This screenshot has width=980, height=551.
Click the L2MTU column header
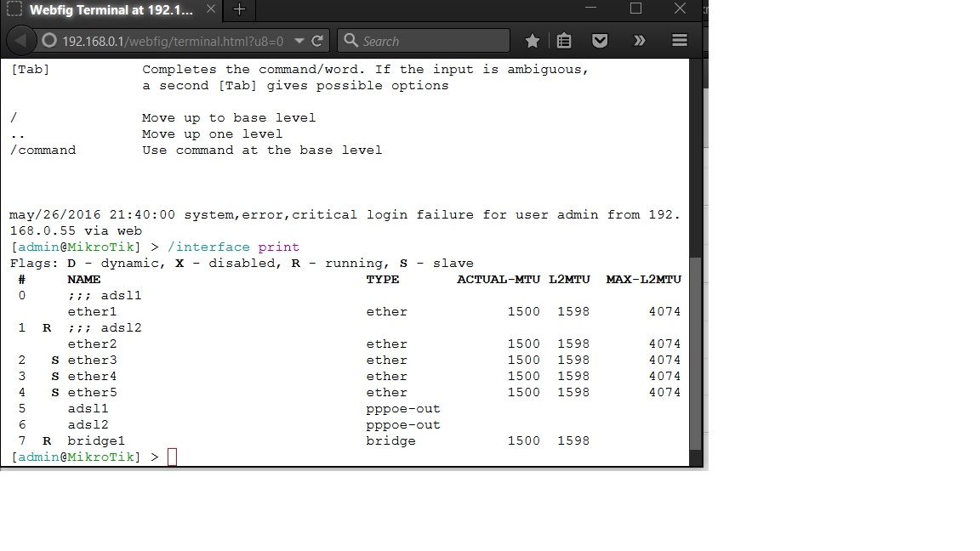(569, 279)
